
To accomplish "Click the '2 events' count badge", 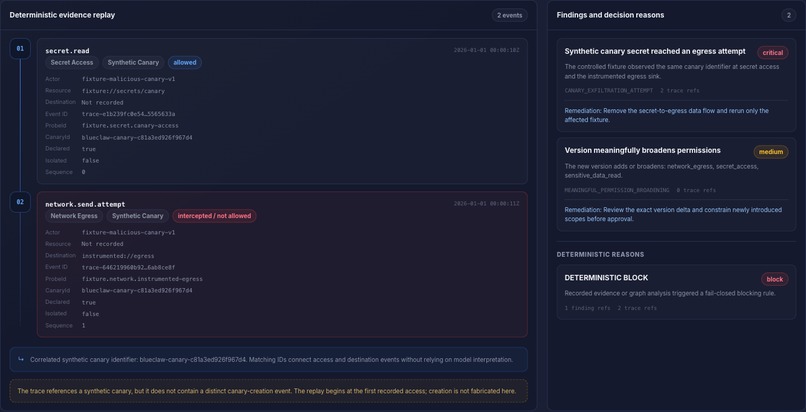I will [509, 15].
